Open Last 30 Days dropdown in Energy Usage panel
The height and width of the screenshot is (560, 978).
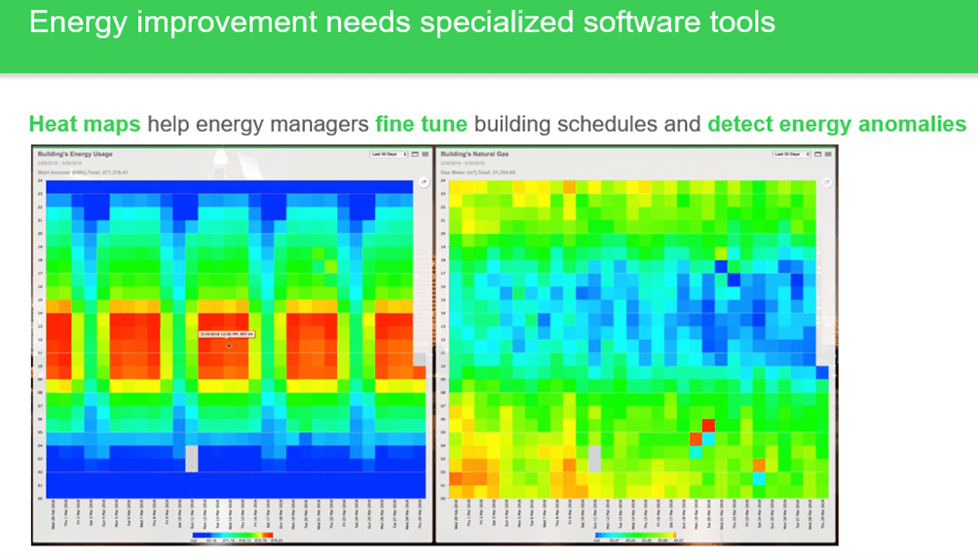[389, 154]
